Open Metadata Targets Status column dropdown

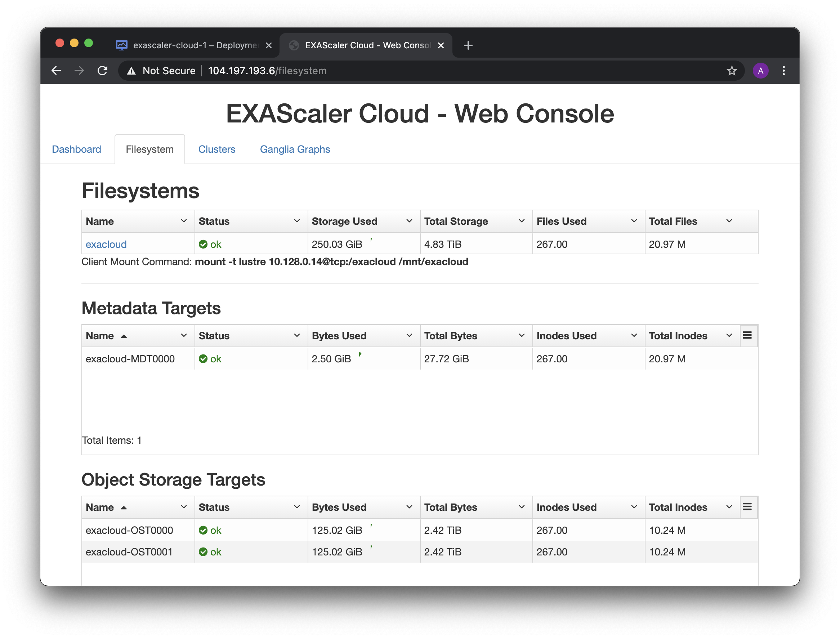296,335
